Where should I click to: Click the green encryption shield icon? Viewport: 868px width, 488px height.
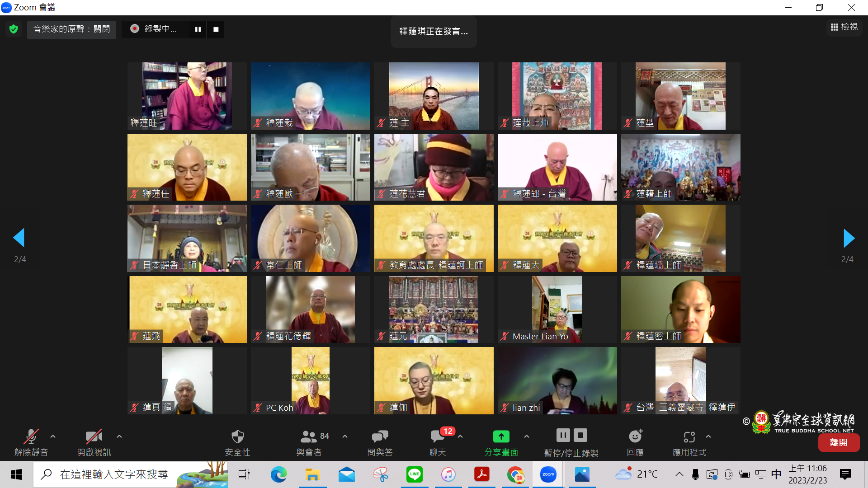14,29
